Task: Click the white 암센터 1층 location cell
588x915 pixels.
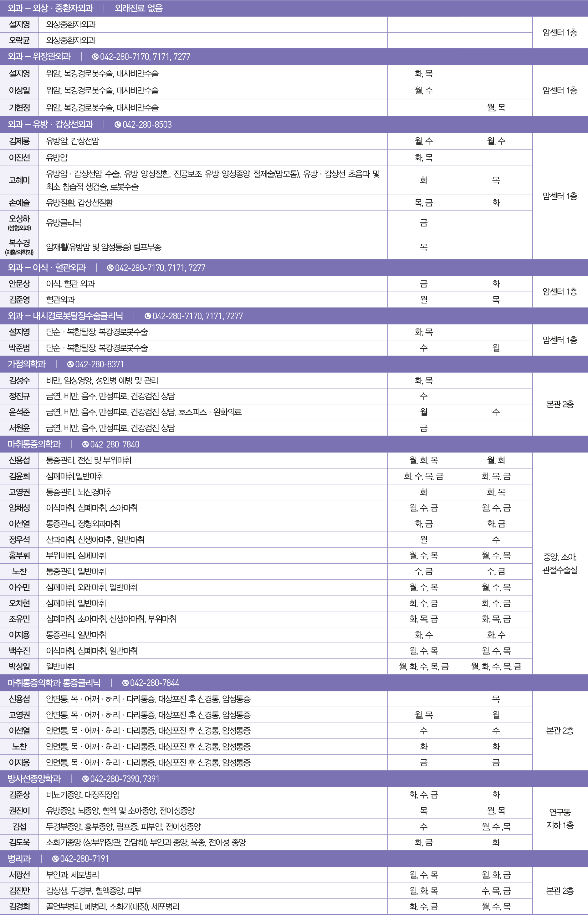Action: (x=560, y=33)
